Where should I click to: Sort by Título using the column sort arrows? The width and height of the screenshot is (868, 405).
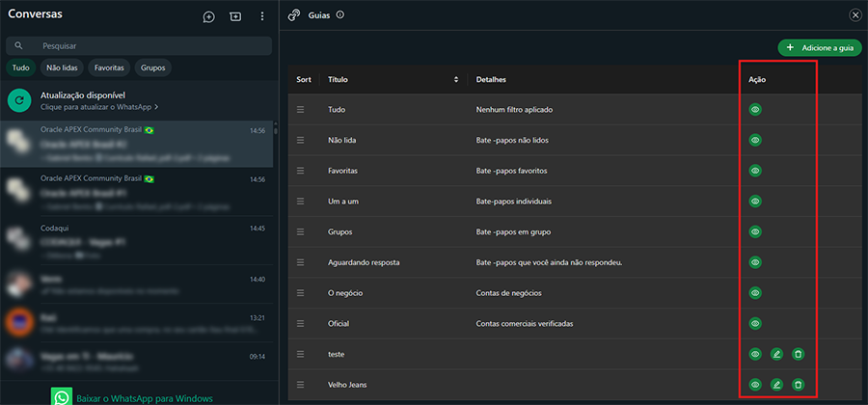(456, 79)
